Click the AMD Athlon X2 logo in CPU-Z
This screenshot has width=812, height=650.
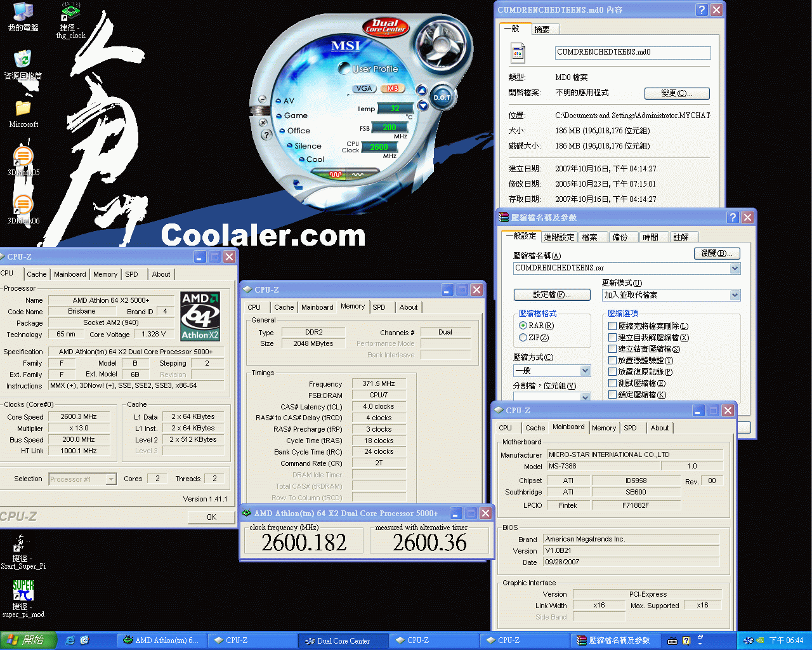[x=200, y=317]
